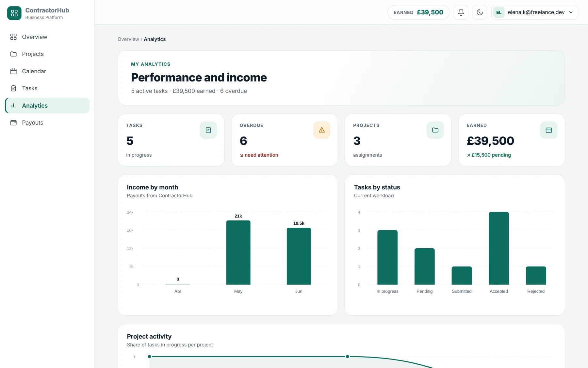The height and width of the screenshot is (368, 588).
Task: Click the EL avatar badge
Action: pos(499,12)
